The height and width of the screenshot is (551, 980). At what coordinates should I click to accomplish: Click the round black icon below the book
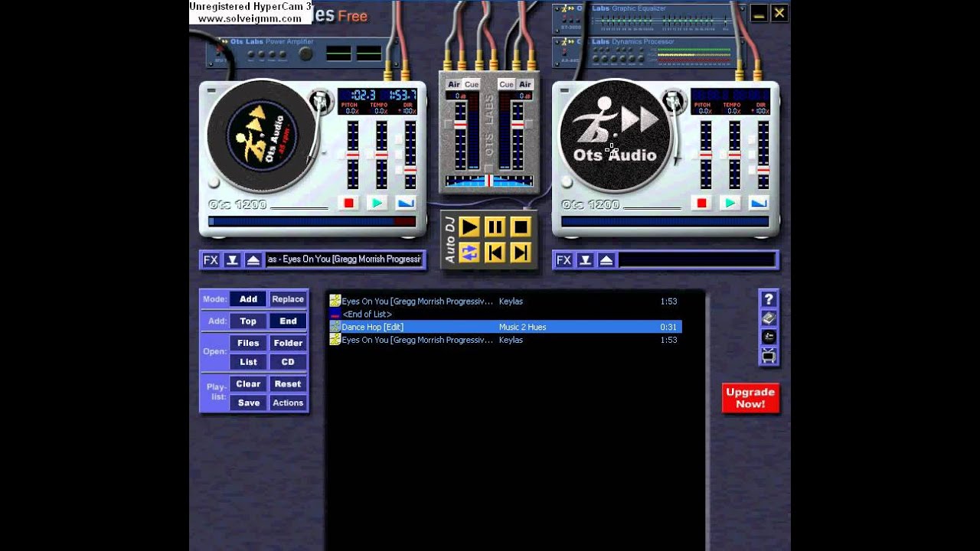(x=769, y=337)
